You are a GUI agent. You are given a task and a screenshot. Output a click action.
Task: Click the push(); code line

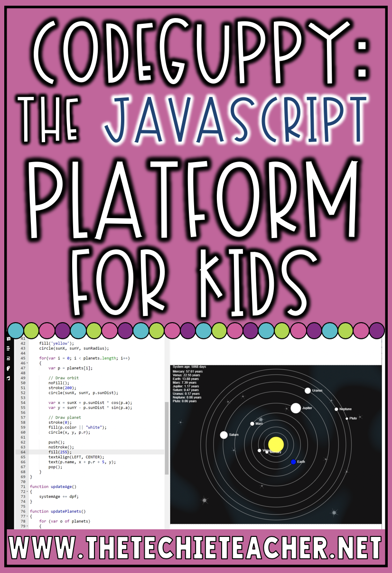point(56,442)
